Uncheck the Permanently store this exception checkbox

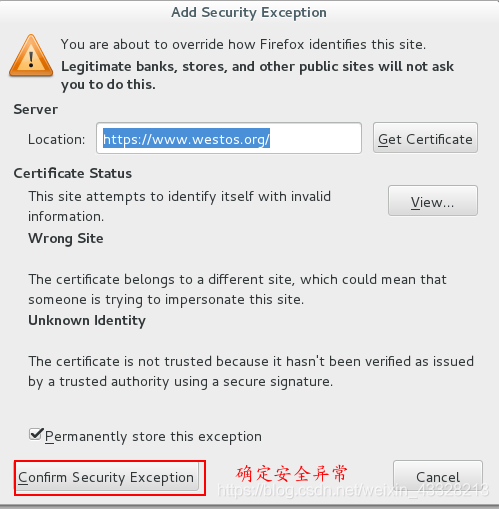pos(36,434)
